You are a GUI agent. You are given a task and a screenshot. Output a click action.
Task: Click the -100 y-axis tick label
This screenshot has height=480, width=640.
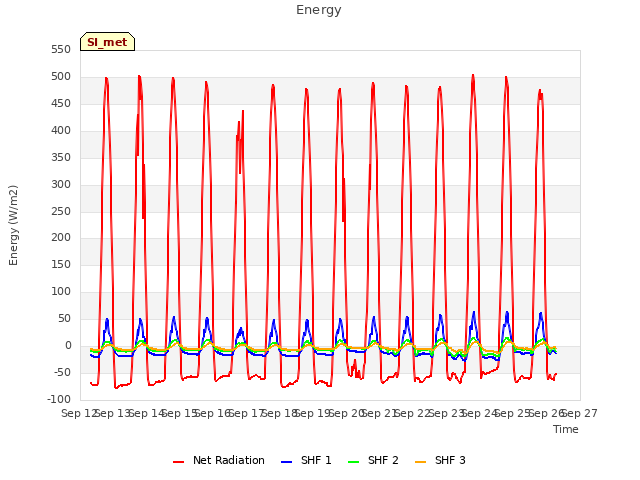pos(59,399)
